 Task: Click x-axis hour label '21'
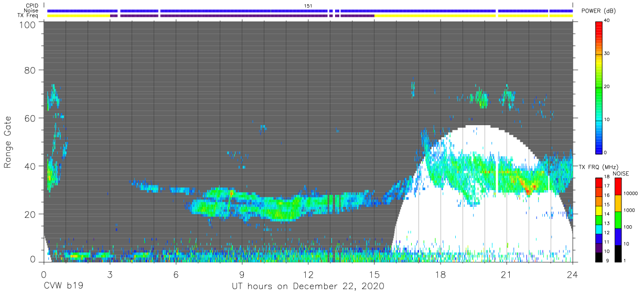point(507,274)
